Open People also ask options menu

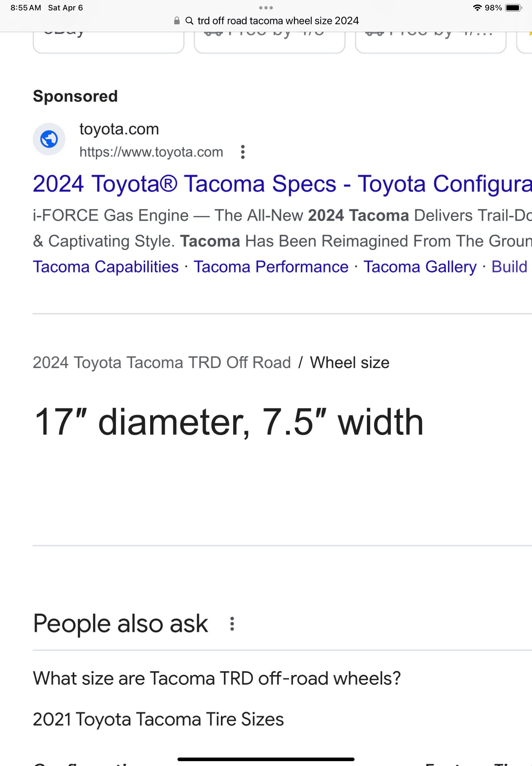(x=232, y=624)
